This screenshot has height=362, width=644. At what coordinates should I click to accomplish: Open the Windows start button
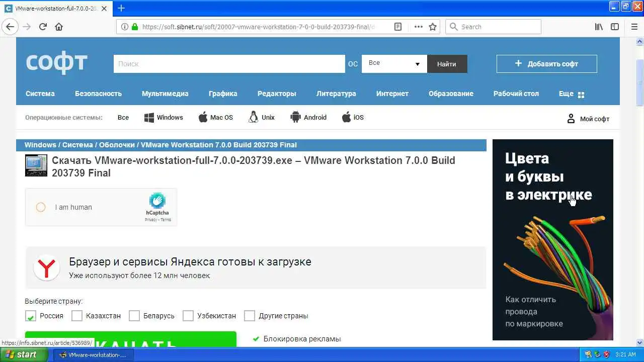(24, 354)
